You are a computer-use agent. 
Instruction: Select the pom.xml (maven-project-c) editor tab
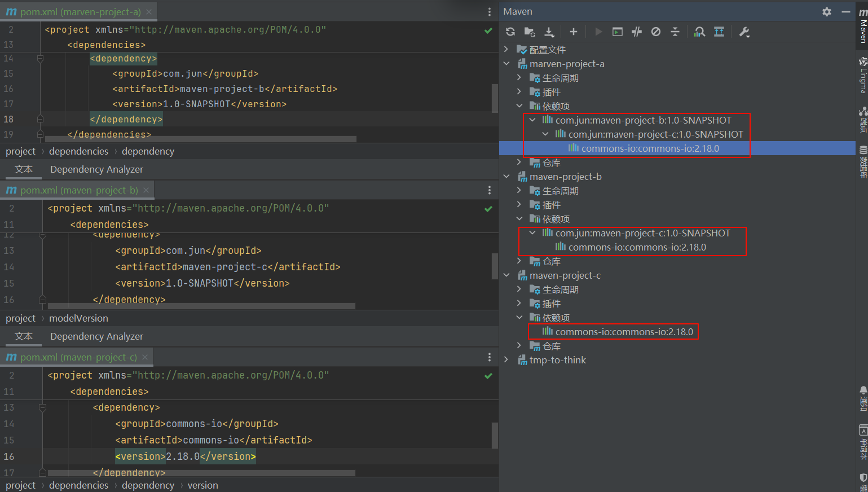78,357
